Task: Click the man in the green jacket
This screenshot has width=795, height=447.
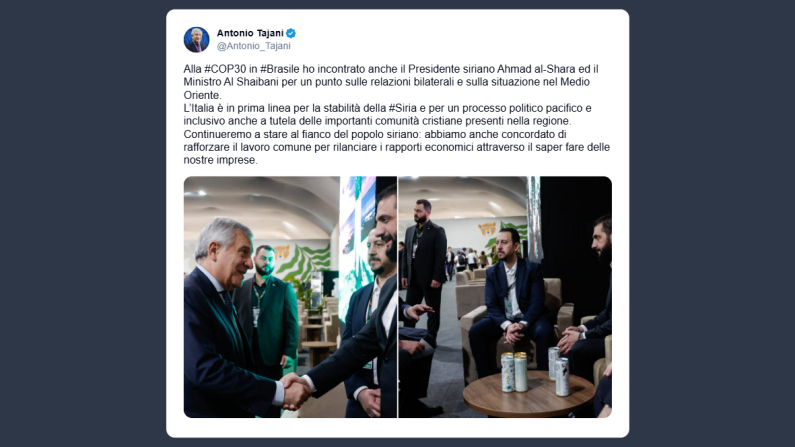Action: click(x=267, y=309)
